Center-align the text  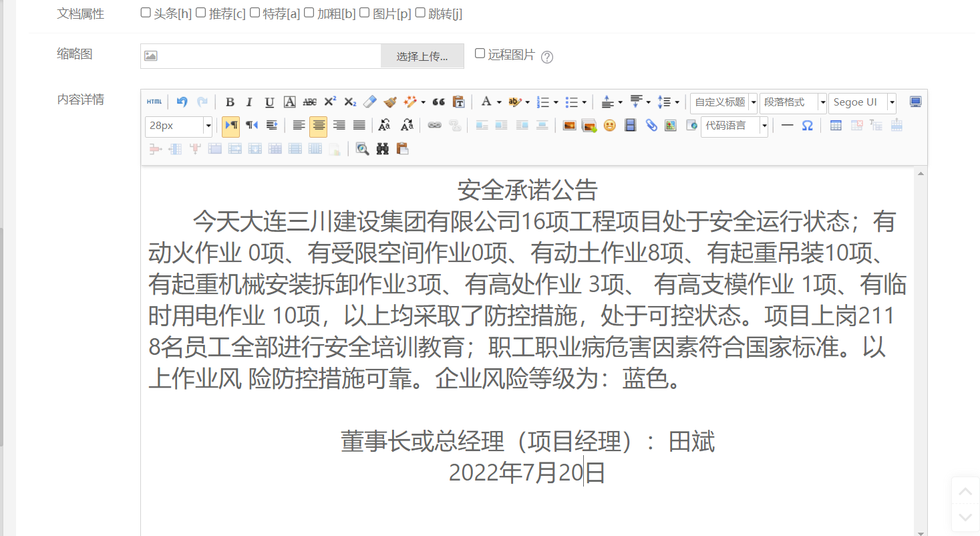[x=319, y=126]
